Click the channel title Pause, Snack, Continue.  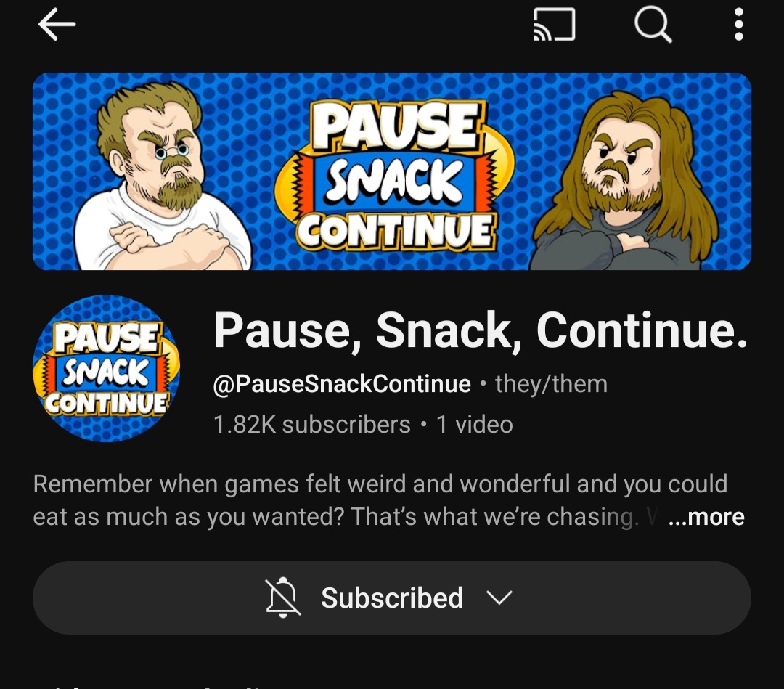tap(481, 330)
